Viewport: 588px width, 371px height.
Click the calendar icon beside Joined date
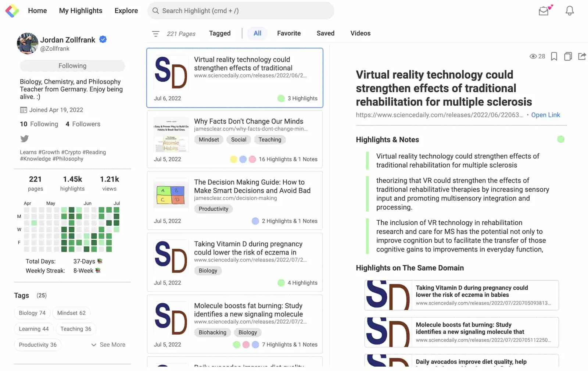24,110
